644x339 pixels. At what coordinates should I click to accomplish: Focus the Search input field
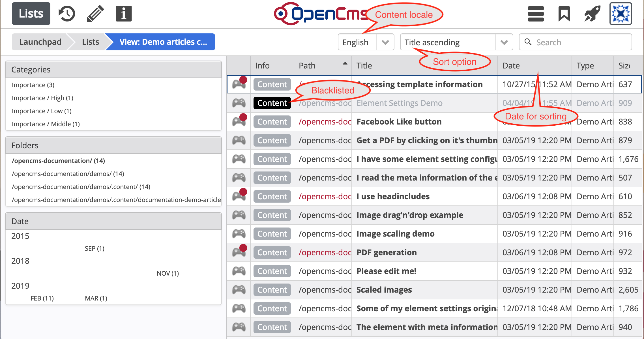pos(575,42)
